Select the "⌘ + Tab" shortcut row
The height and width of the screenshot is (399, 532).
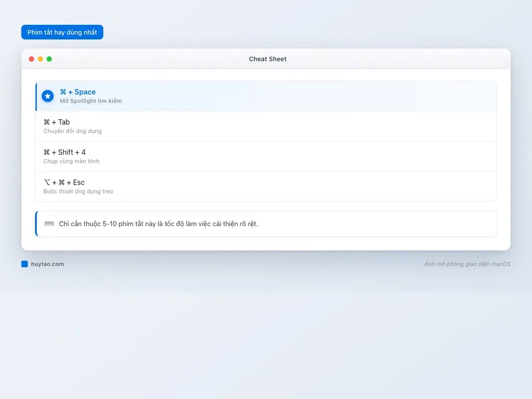pos(266,126)
